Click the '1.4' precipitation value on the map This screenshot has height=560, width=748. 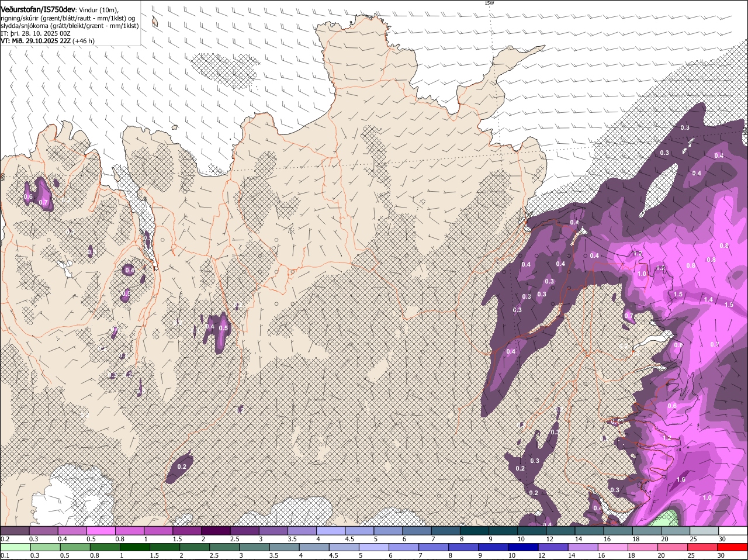click(709, 299)
